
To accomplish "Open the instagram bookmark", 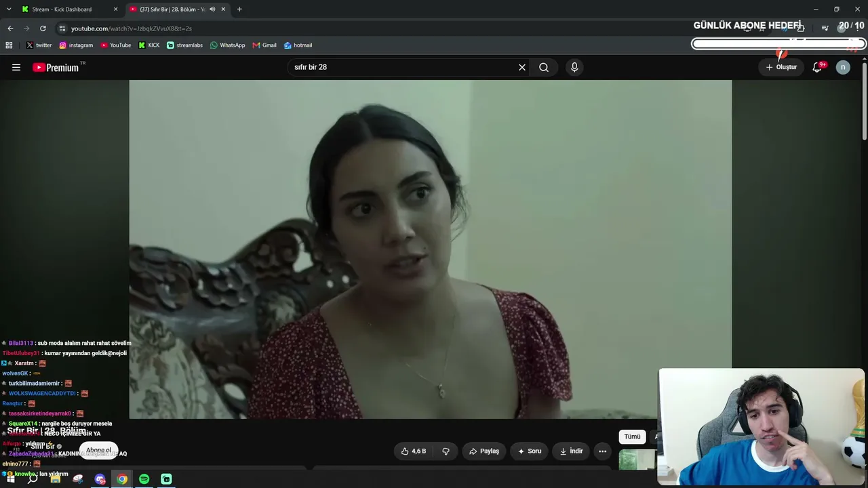I will coord(76,45).
